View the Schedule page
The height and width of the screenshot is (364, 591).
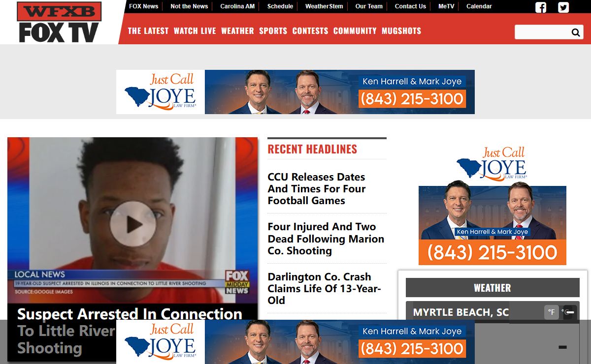coord(280,6)
